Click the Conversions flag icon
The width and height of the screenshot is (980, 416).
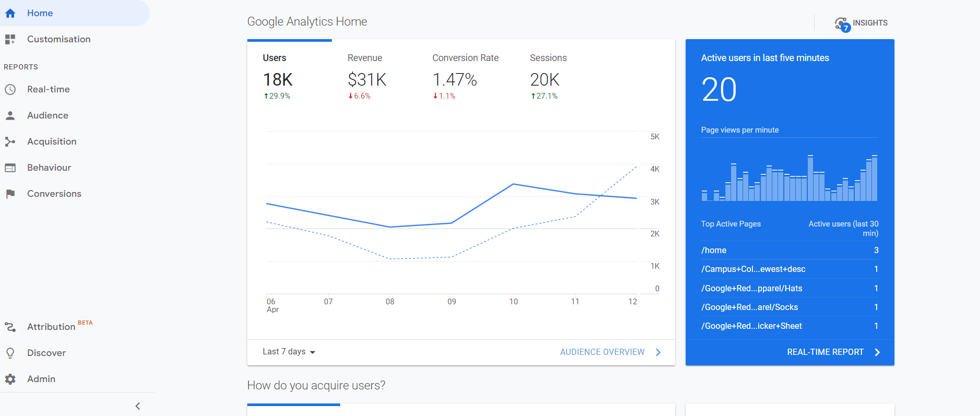click(x=10, y=194)
